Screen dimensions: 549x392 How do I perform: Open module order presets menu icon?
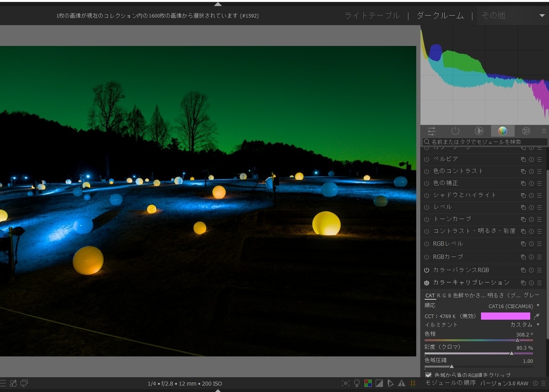pyautogui.click(x=543, y=383)
